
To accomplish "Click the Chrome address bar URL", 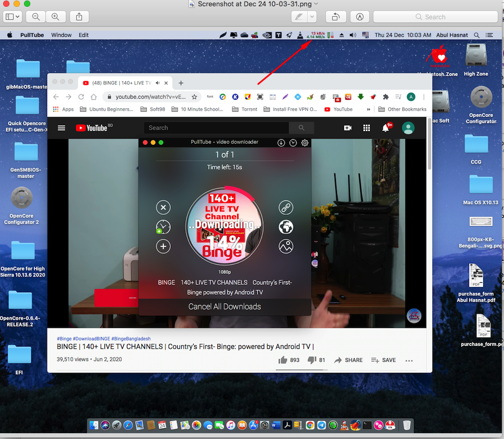I will [150, 97].
